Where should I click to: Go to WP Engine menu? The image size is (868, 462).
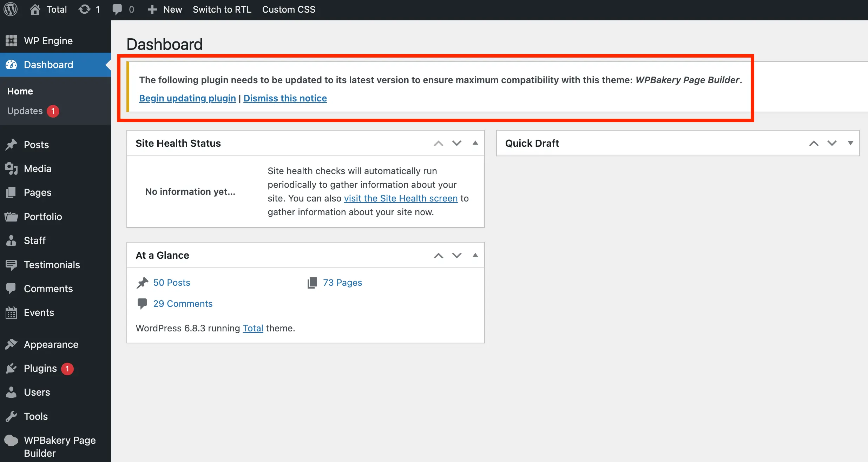click(48, 41)
